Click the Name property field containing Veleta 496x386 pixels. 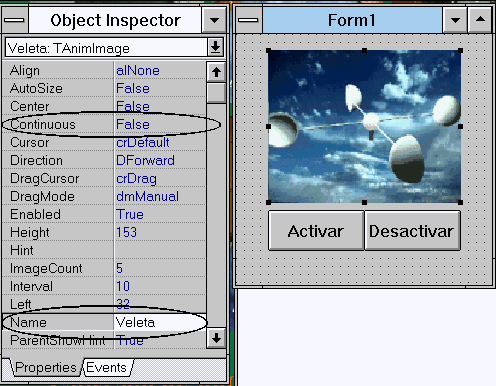[160, 322]
